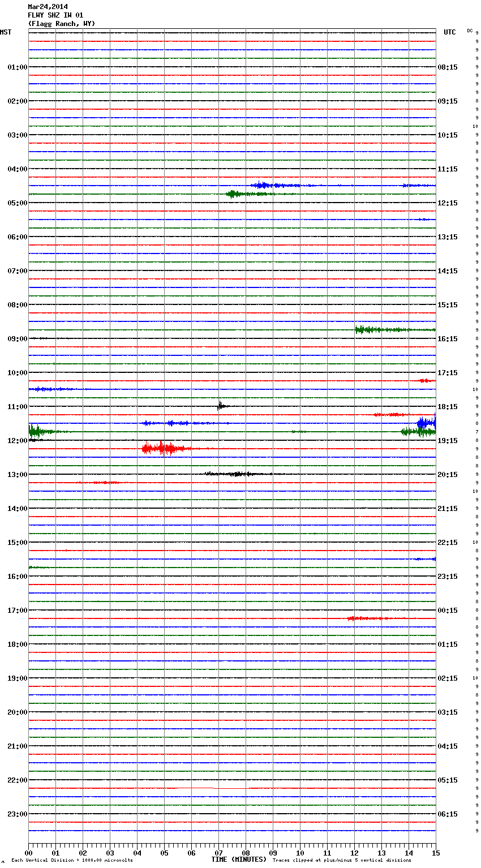
Task: Select the 08:00 MST time label
Action: pyautogui.click(x=18, y=305)
